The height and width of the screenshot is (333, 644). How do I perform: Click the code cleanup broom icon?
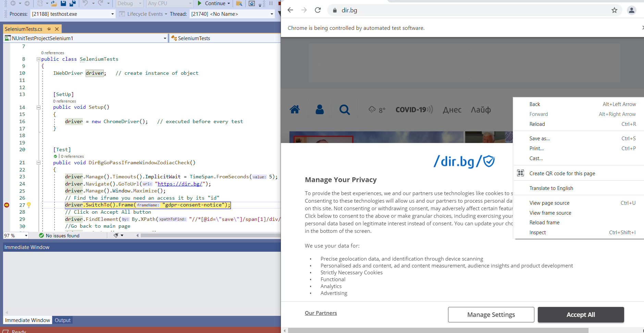[x=116, y=236]
